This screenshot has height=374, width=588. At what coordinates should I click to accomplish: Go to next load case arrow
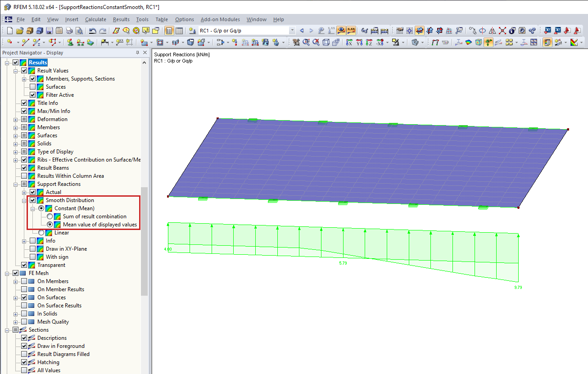coord(311,31)
